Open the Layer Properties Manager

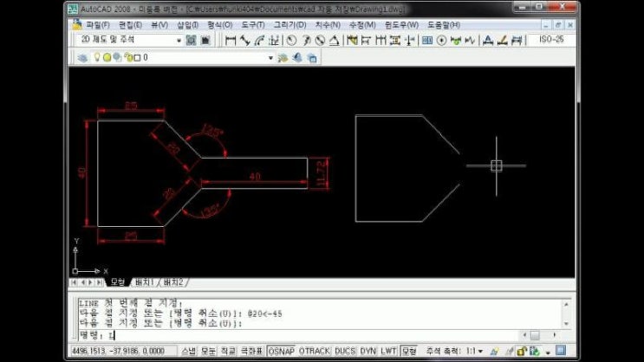[x=82, y=58]
